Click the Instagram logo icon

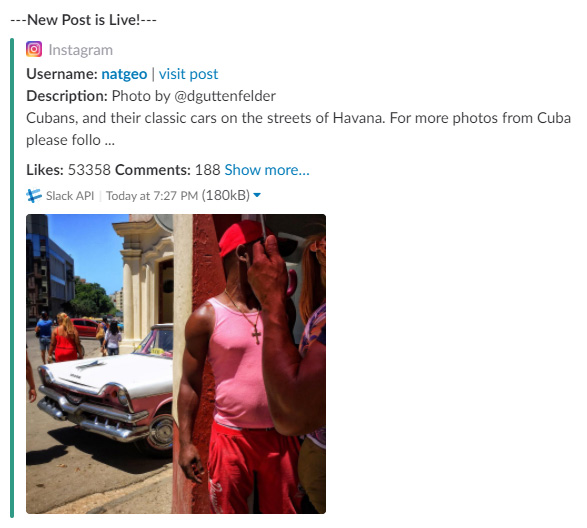point(34,49)
